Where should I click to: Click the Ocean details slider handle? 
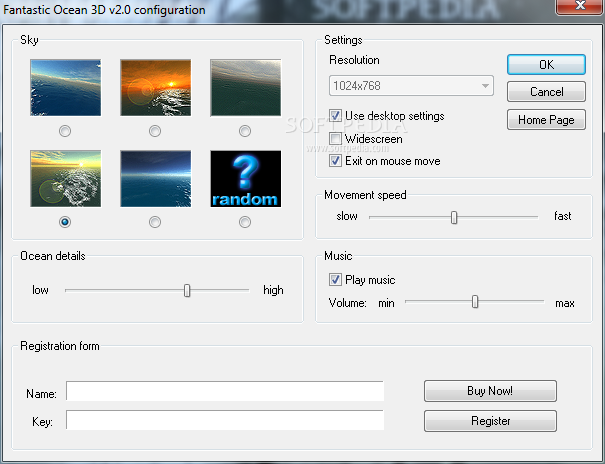187,291
